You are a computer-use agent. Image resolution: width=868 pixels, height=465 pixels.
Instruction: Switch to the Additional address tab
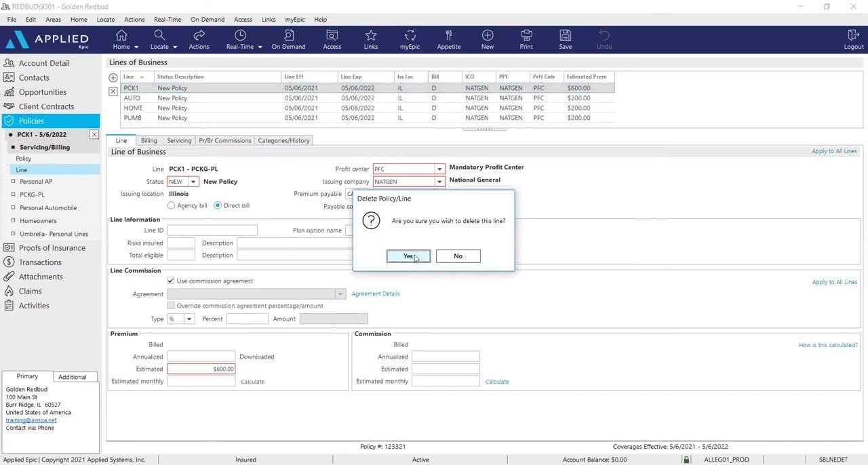[x=73, y=377]
